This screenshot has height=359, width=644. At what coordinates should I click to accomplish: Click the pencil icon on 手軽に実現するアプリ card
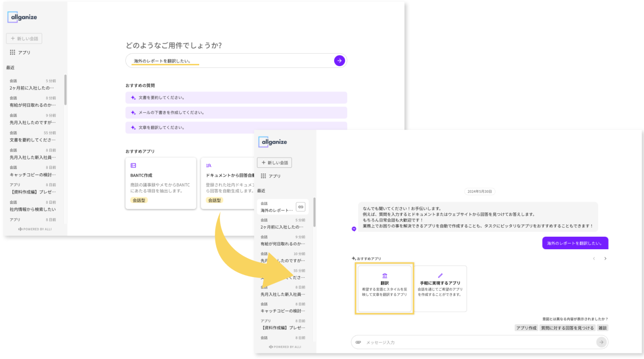pyautogui.click(x=440, y=276)
